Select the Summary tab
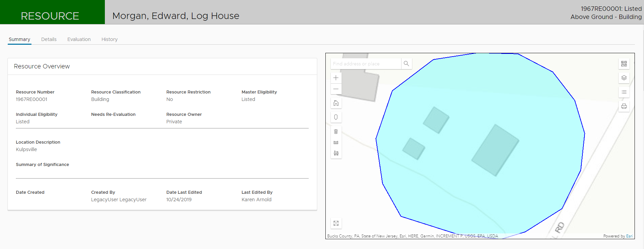 click(x=19, y=39)
